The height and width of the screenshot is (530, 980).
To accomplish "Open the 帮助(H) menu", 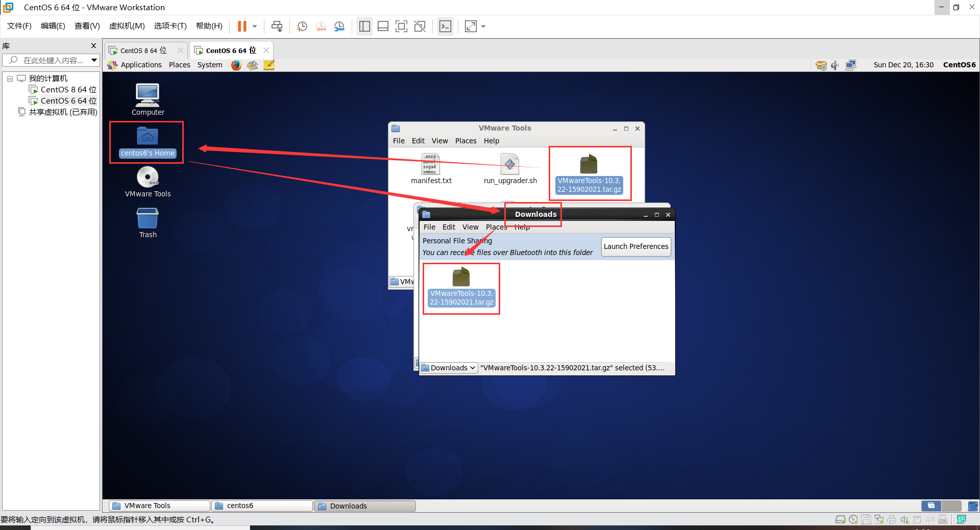I will point(209,26).
